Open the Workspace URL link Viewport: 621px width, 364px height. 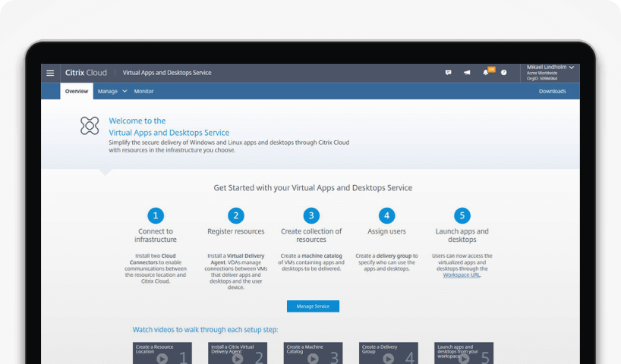click(462, 275)
